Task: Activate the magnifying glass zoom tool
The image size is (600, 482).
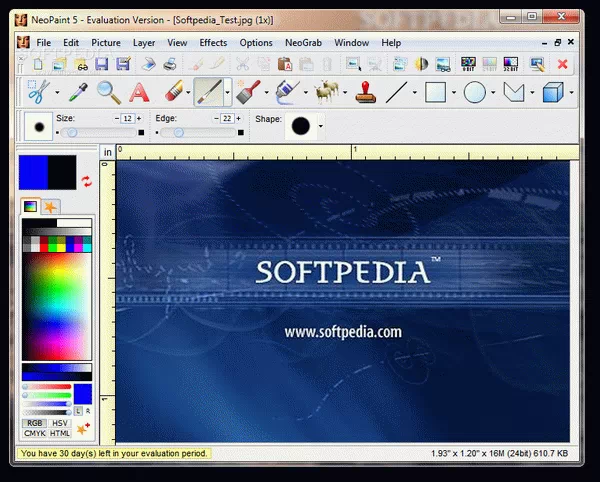Action: tap(108, 92)
